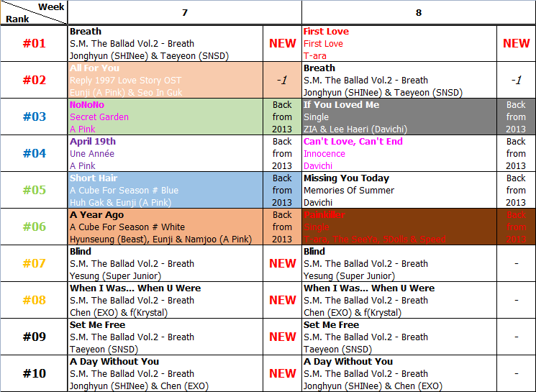Select week 8 'Set Me Free' cell

[x=399, y=337]
